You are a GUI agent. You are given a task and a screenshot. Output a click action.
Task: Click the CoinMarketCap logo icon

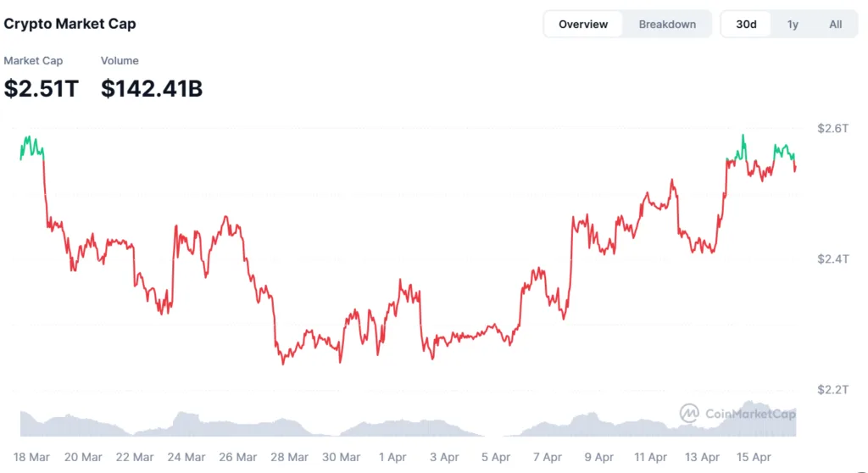pyautogui.click(x=690, y=414)
